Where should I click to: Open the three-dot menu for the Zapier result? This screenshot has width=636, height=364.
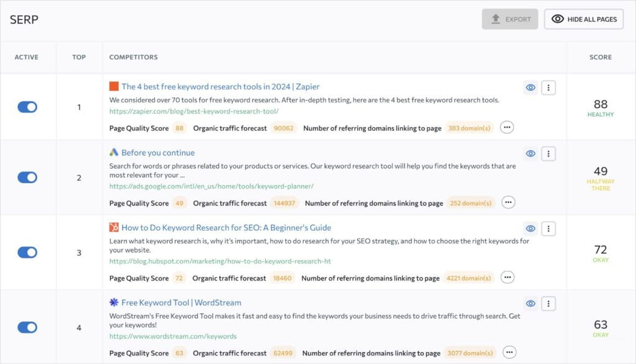click(548, 87)
